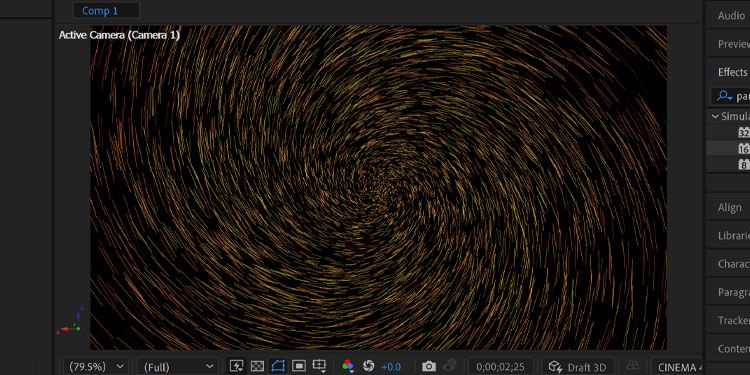Viewport: 750px width, 375px height.
Task: Select the 16-bit effect in list
Action: point(743,149)
